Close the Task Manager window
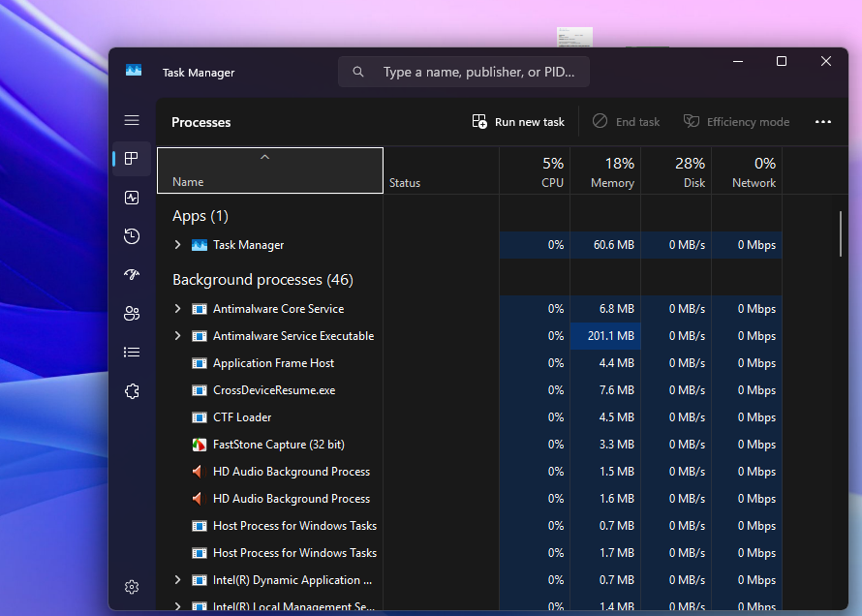This screenshot has height=616, width=862. point(826,62)
